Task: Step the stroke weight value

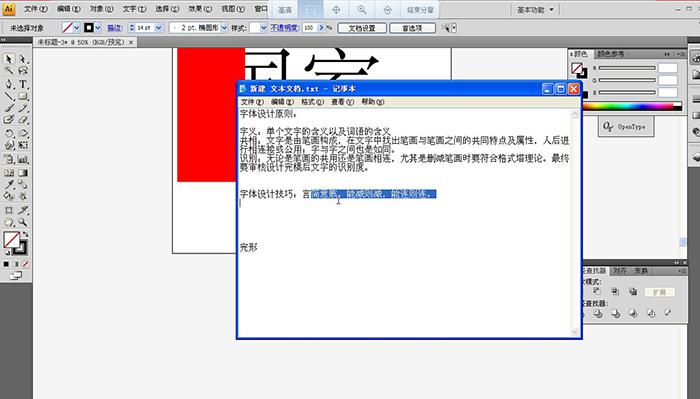Action: (x=132, y=28)
